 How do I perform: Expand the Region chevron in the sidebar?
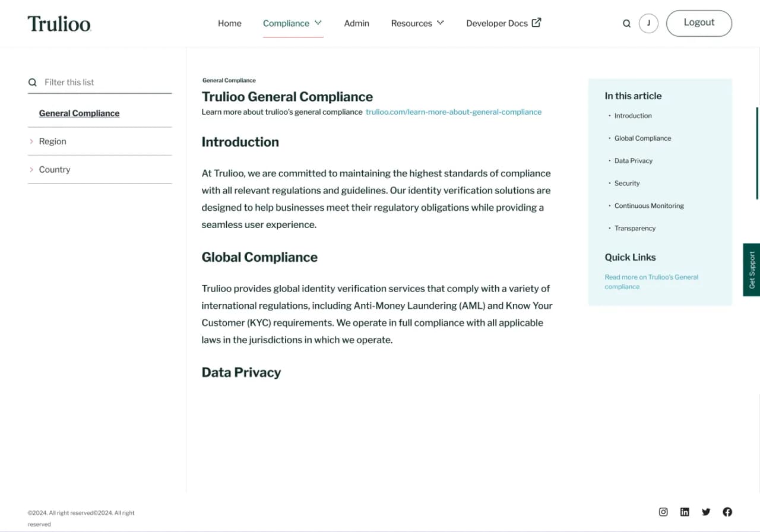click(31, 141)
